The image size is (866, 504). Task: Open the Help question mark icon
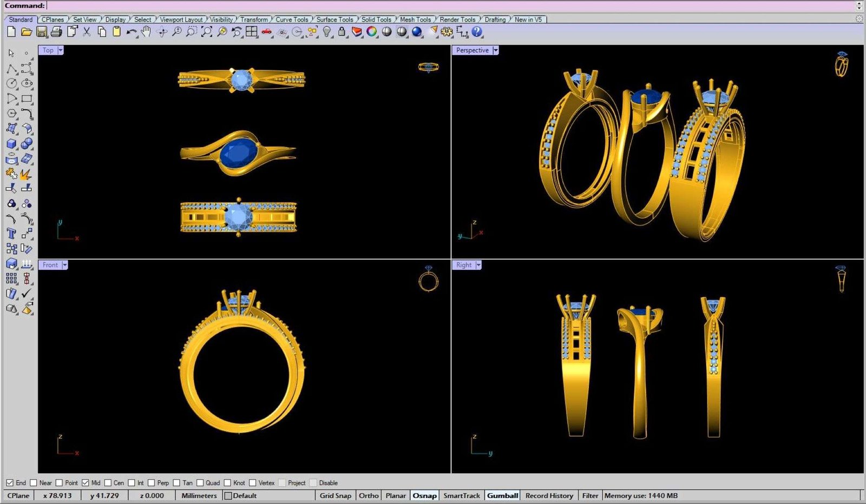477,32
